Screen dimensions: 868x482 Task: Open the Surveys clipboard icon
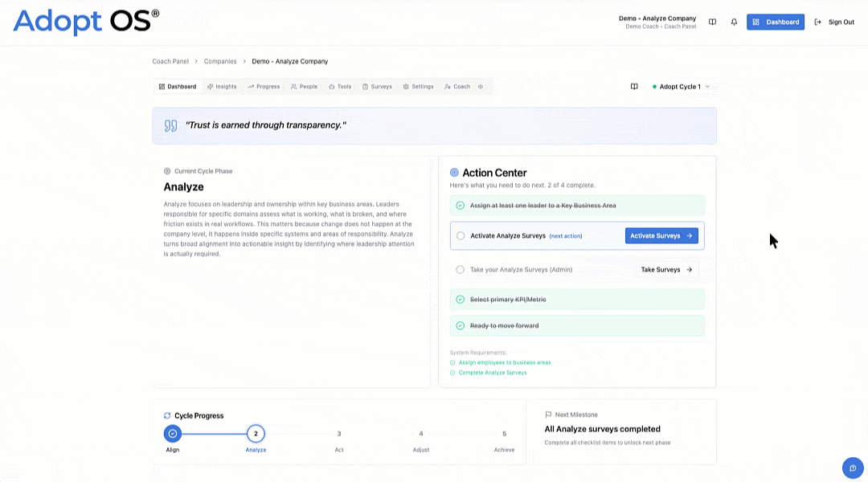pyautogui.click(x=365, y=86)
